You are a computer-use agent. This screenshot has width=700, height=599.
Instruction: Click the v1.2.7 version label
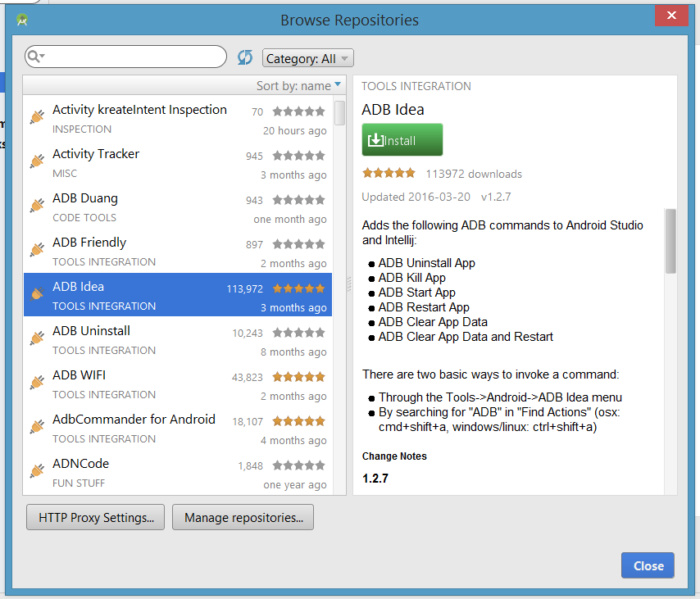tap(496, 197)
